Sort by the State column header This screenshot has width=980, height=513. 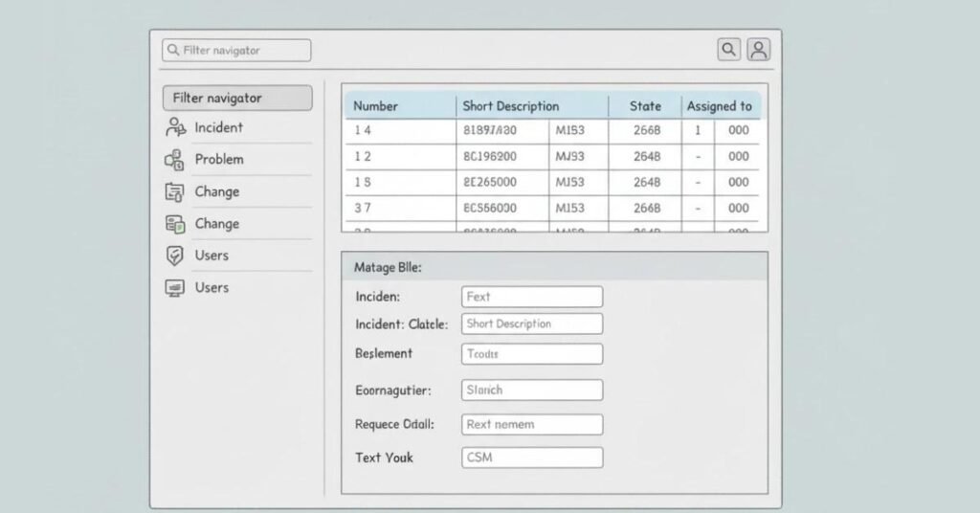[645, 106]
